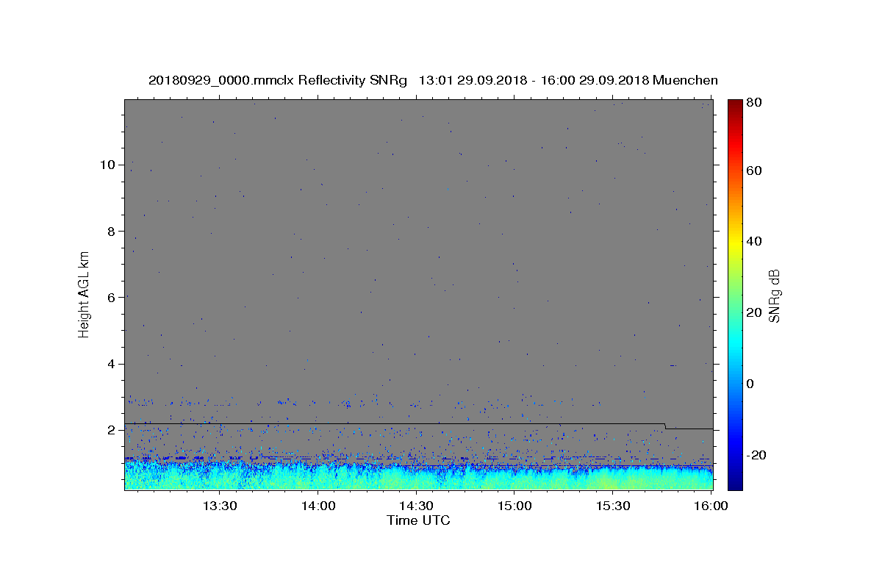Image resolution: width=882 pixels, height=588 pixels.
Task: Click the height tick label 6
Action: click(112, 298)
